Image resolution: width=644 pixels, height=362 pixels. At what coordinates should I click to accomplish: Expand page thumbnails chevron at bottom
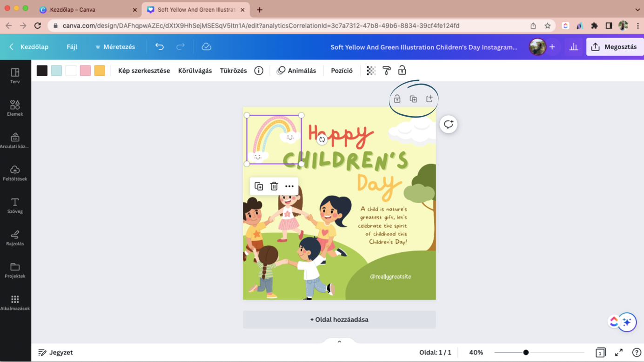(x=339, y=342)
